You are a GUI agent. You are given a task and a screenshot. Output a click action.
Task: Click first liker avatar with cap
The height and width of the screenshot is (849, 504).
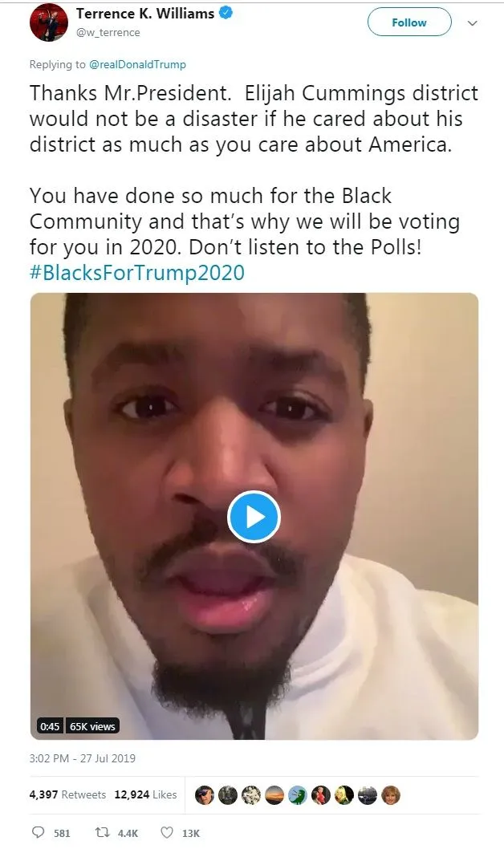point(204,795)
